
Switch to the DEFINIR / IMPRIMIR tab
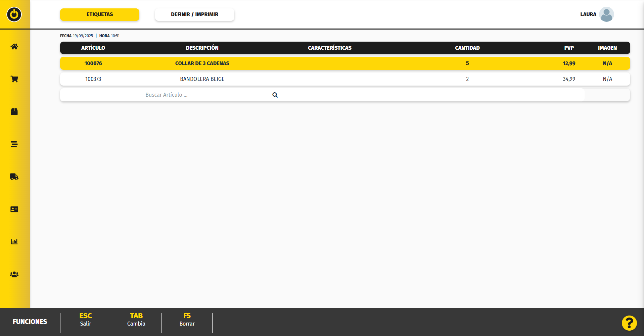coord(194,14)
